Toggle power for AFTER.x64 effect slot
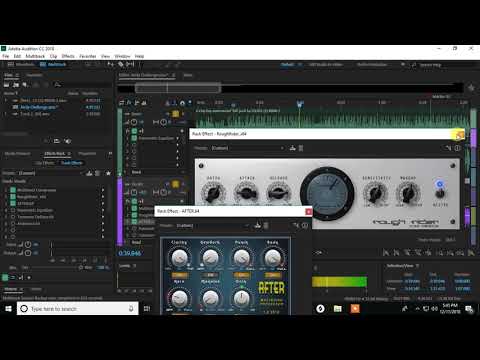Image resolution: width=480 pixels, height=360 pixels. [13, 203]
